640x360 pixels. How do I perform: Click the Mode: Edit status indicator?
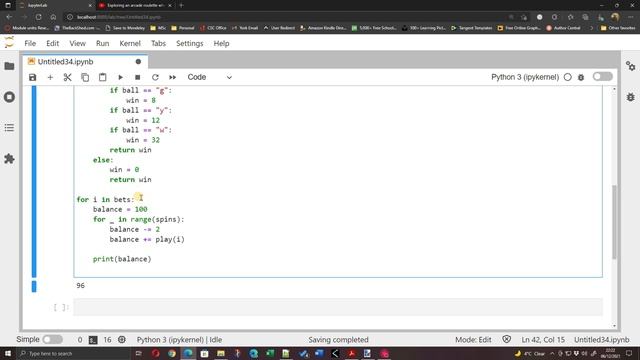473,340
